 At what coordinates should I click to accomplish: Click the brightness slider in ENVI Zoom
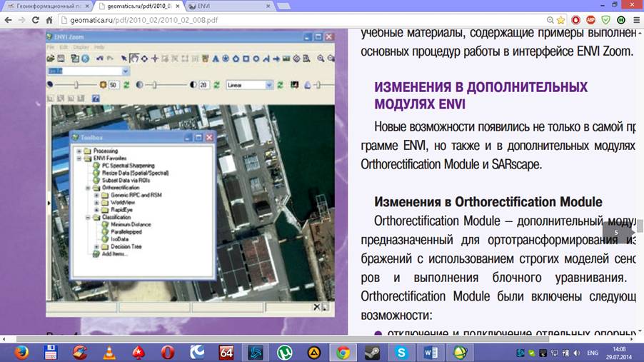point(75,84)
